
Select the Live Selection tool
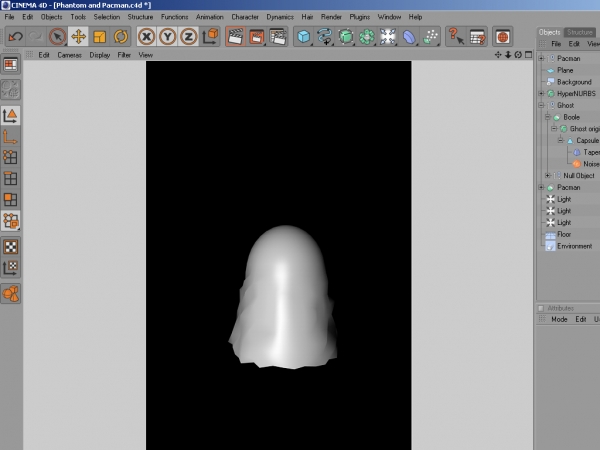click(57, 37)
